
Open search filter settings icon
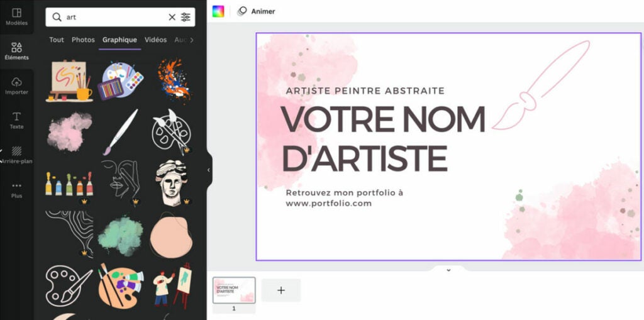(186, 17)
